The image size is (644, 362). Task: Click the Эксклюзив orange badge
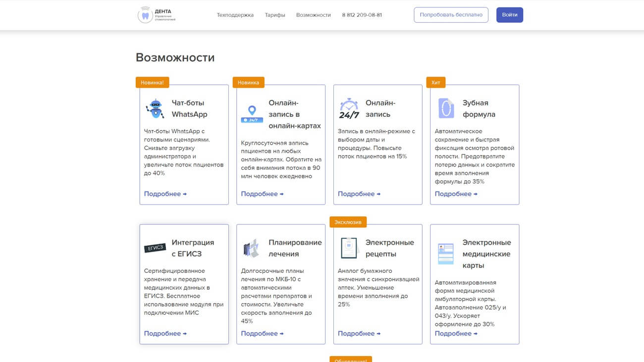point(348,222)
